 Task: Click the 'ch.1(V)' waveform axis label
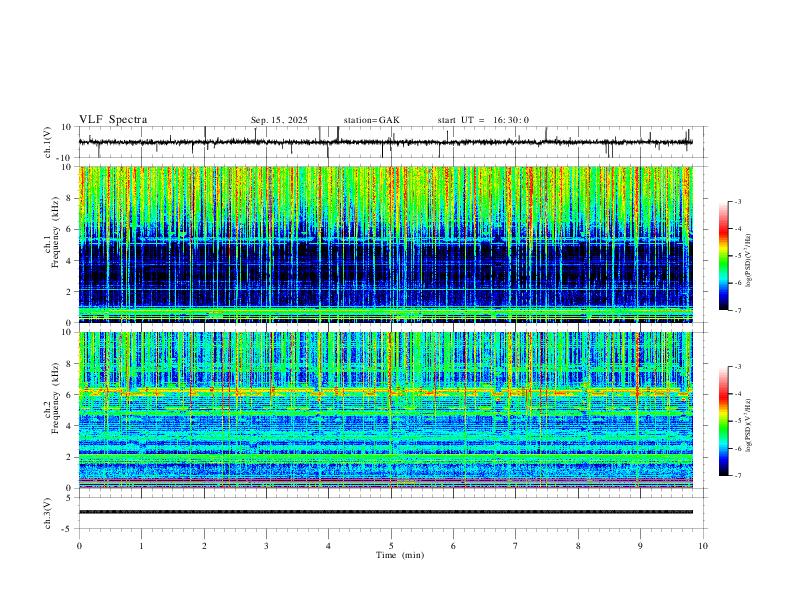coord(48,142)
